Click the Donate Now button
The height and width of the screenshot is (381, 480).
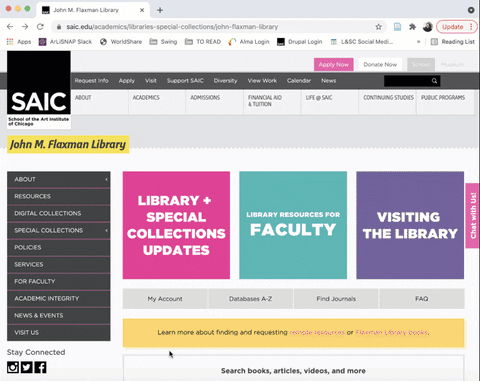(380, 64)
